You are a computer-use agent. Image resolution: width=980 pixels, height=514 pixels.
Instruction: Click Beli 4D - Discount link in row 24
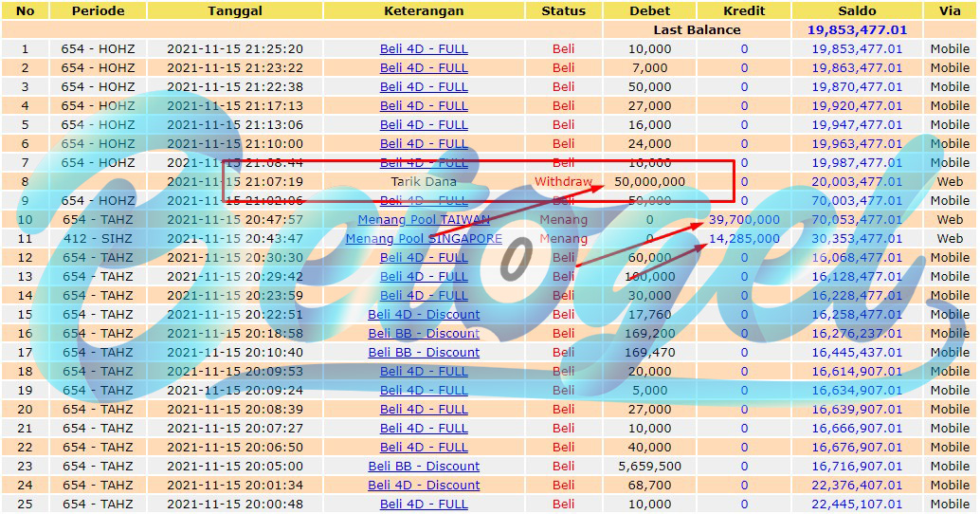424,486
